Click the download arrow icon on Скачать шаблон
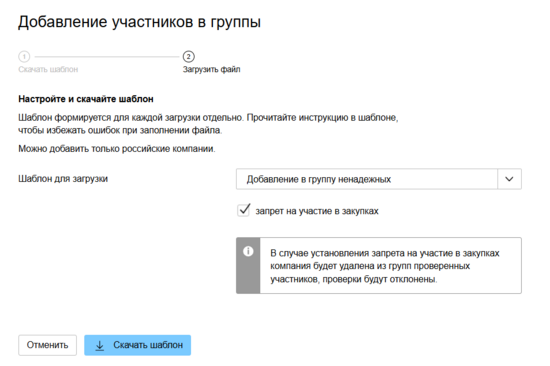Viewport: 550px width, 366px height. (100, 345)
